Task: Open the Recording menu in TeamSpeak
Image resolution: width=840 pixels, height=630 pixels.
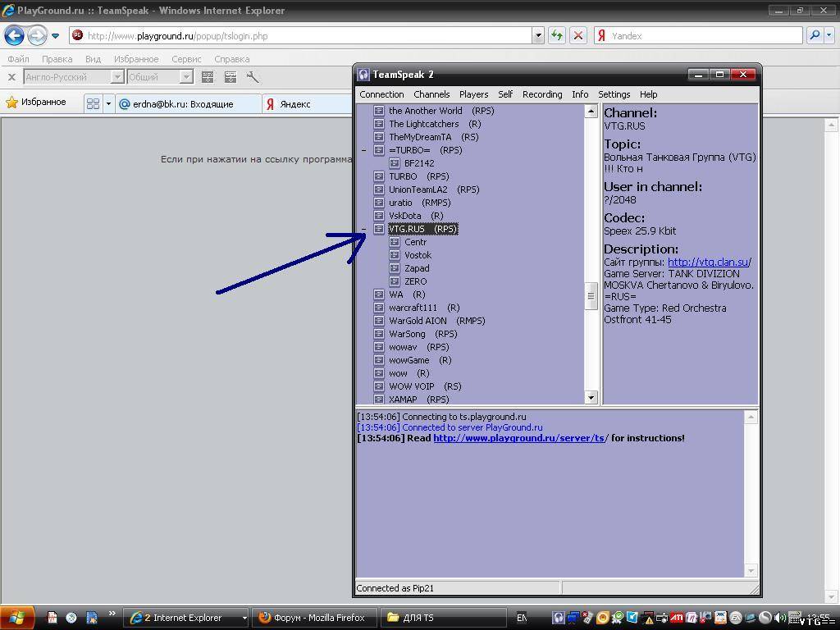Action: pyautogui.click(x=543, y=94)
